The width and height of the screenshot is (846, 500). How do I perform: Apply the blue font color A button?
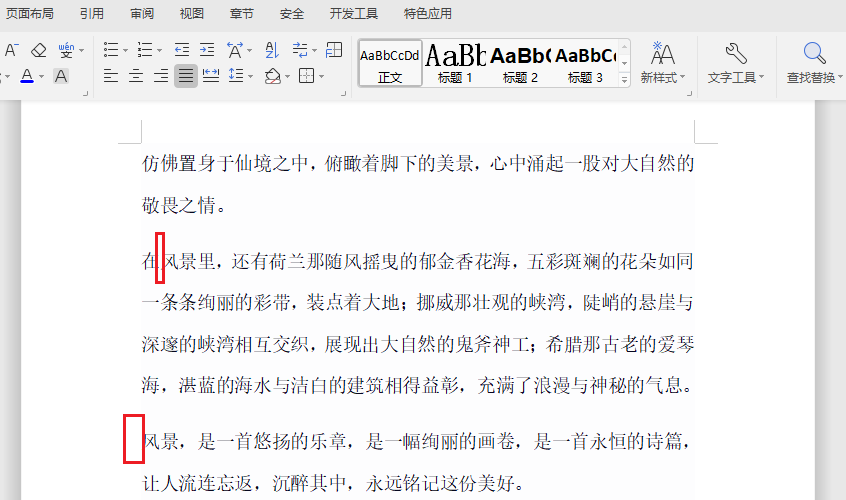27,76
